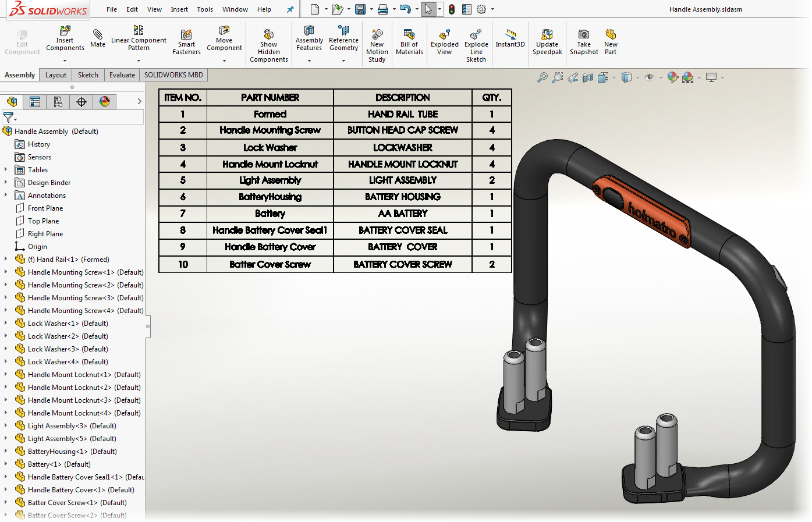Open the File Properties icon
Viewport: 812px width, 522px height.
tap(467, 9)
